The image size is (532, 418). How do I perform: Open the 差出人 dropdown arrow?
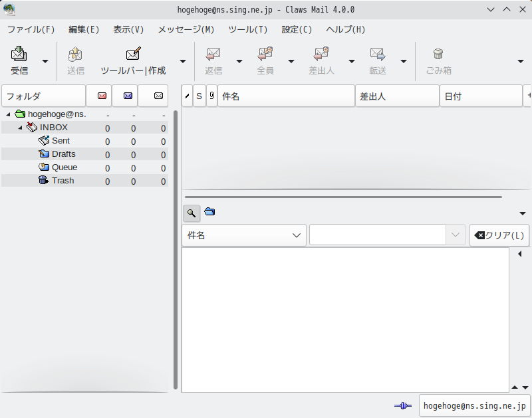coord(352,61)
